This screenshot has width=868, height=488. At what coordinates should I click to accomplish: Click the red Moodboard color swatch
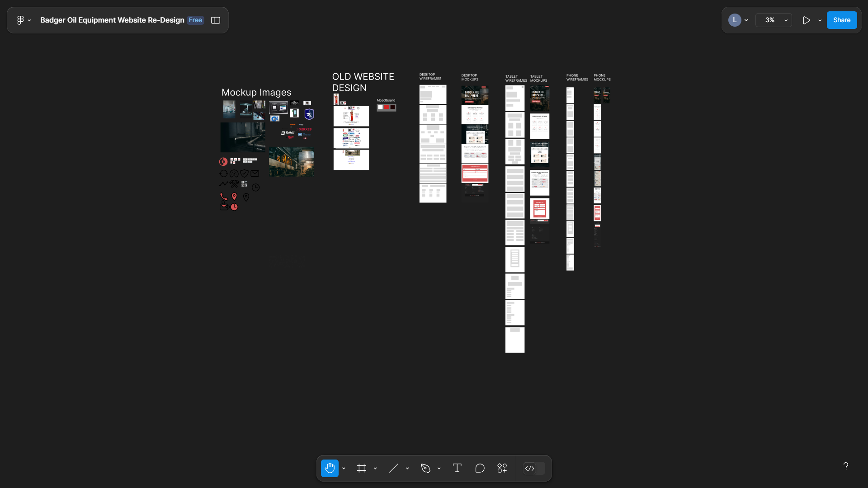click(387, 108)
